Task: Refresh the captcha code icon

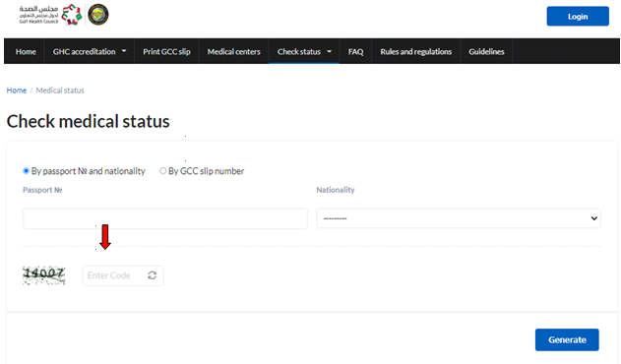Action: 153,275
